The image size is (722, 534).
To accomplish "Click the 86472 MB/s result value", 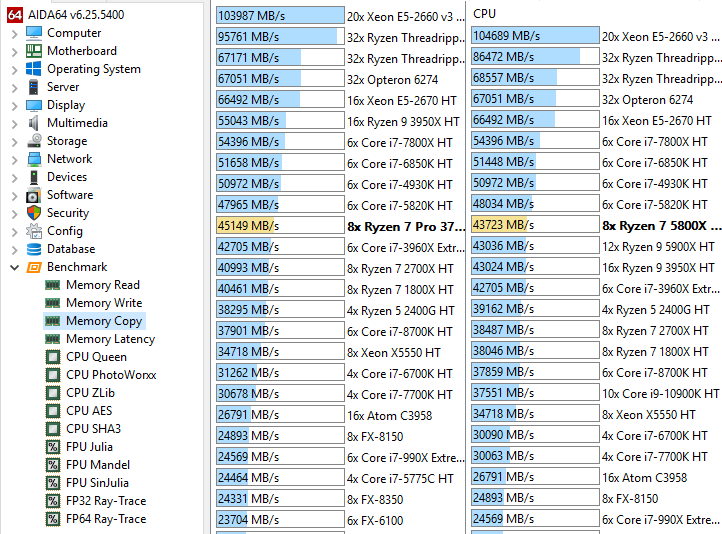I will [503, 57].
